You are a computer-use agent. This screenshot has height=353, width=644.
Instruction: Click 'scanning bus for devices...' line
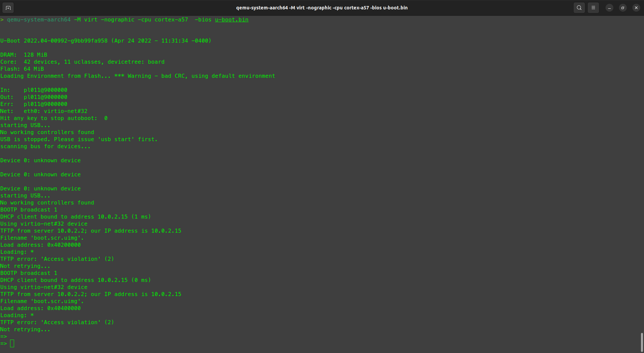45,146
